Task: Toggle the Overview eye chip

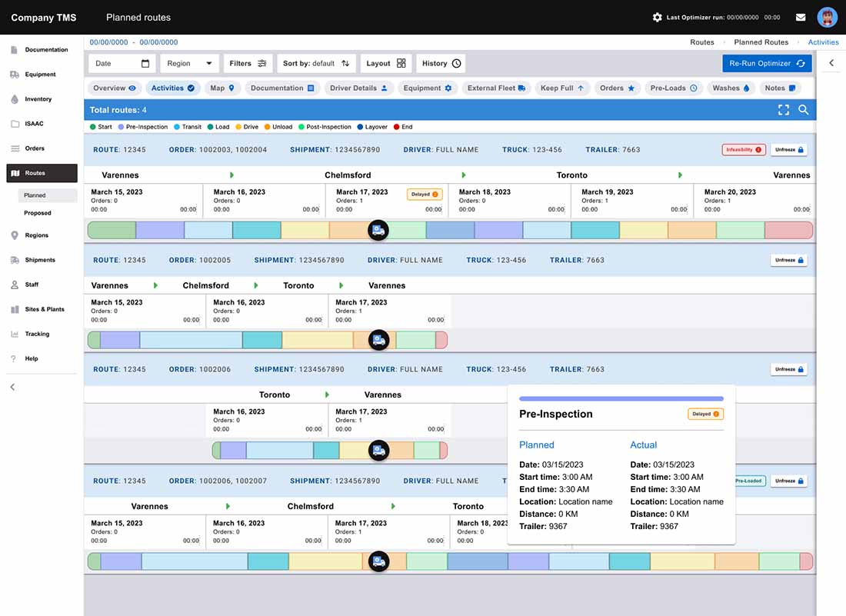Action: click(115, 88)
